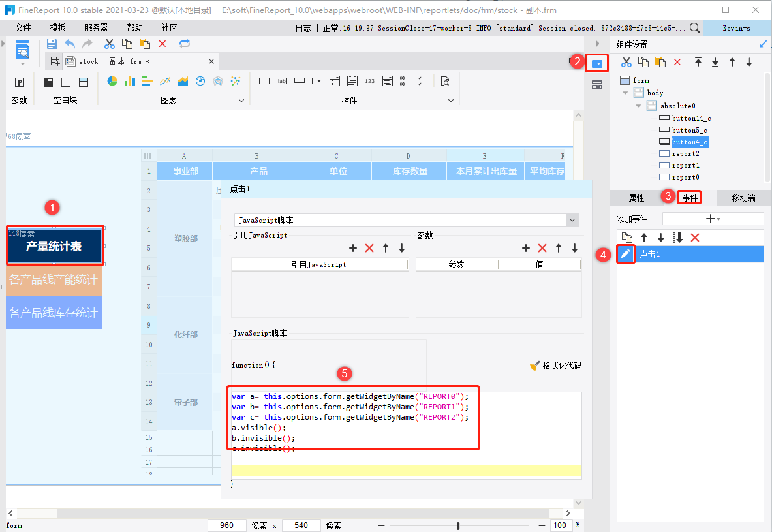Switch to the 属性 tab

coord(637,198)
